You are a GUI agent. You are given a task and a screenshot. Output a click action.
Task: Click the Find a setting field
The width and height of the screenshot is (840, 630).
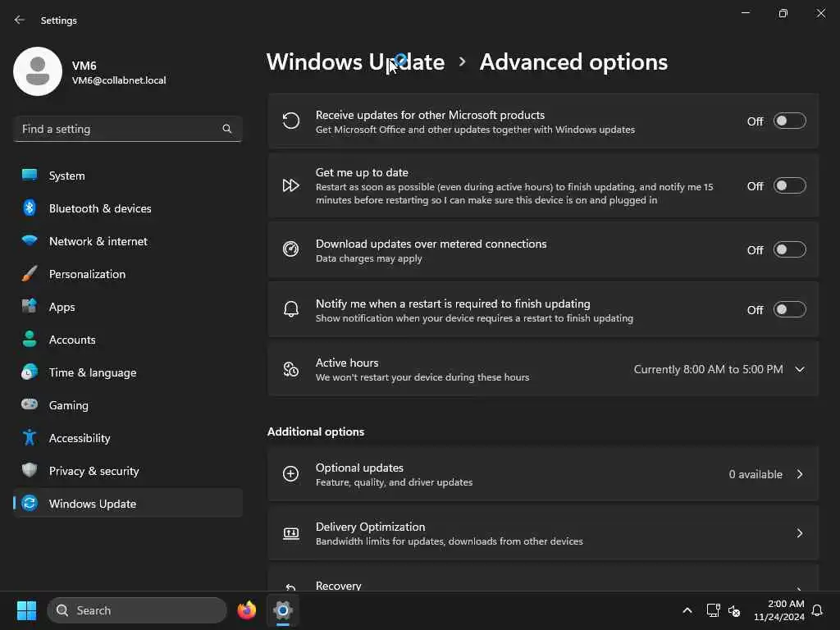(127, 129)
